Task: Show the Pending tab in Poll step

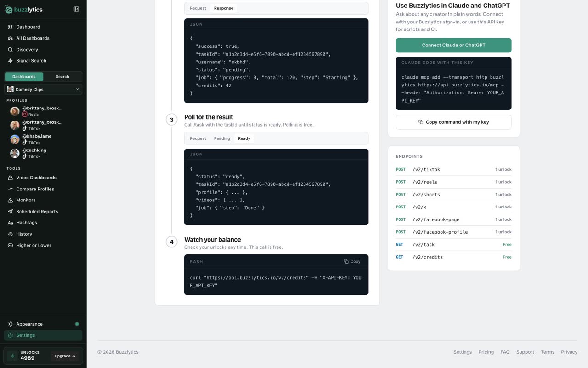Action: pyautogui.click(x=222, y=138)
